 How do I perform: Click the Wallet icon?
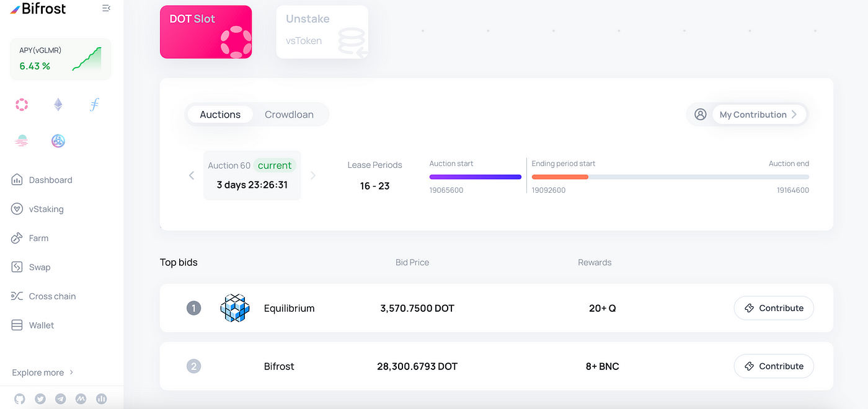(17, 325)
